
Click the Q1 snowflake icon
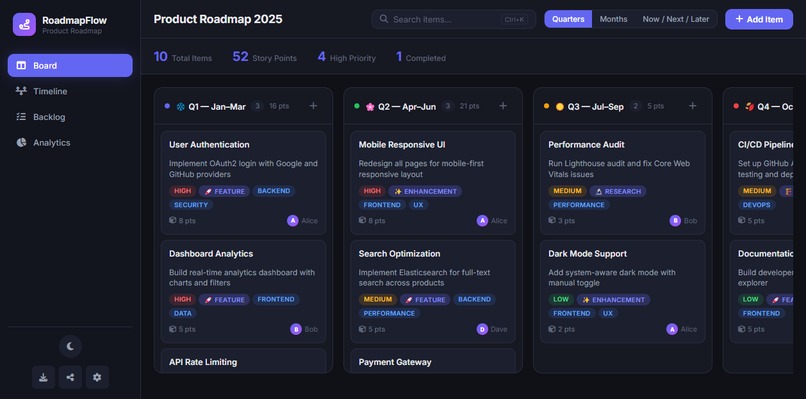click(x=180, y=106)
